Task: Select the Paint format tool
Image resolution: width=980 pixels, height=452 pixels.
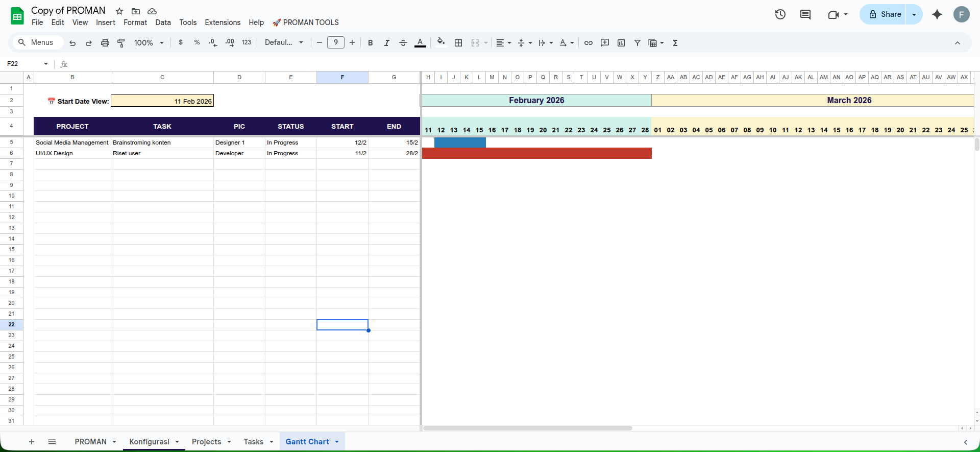Action: coord(121,43)
